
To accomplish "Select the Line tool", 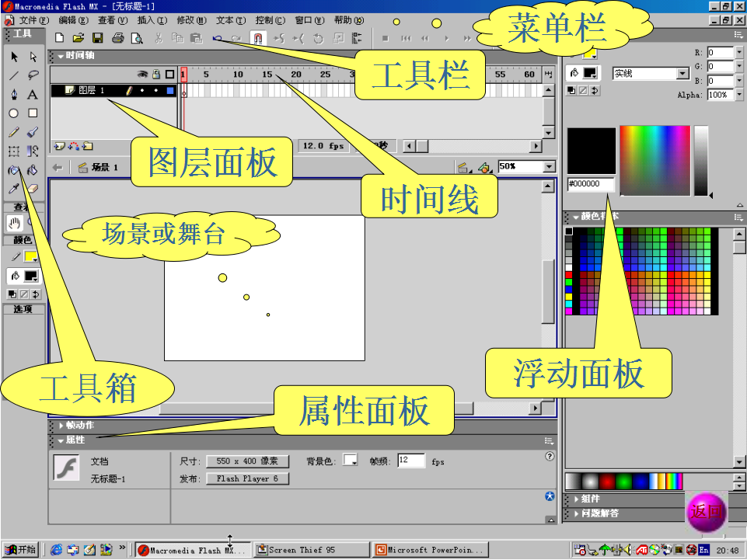I will [14, 75].
